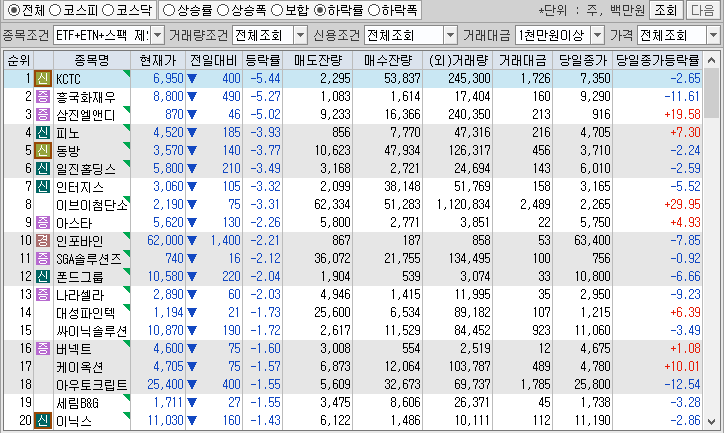Screen dimensions: 724x433
Task: Select the 코스닥 radio button
Action: pyautogui.click(x=108, y=10)
